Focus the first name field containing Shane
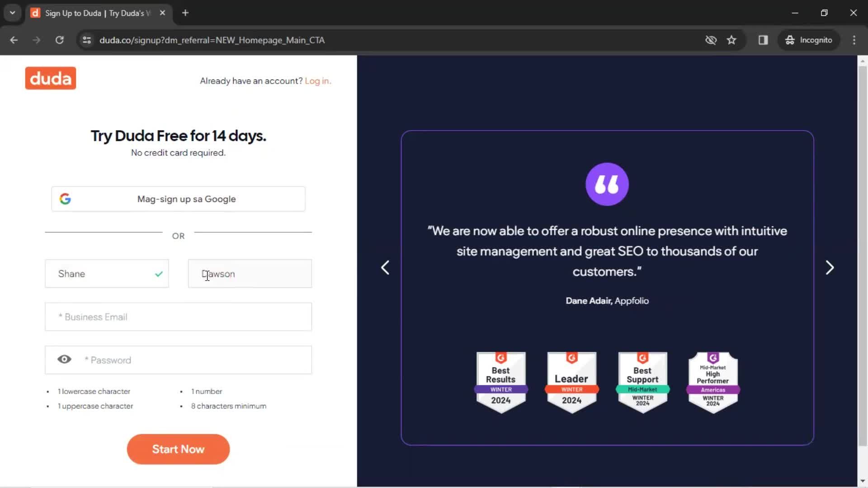 click(107, 274)
